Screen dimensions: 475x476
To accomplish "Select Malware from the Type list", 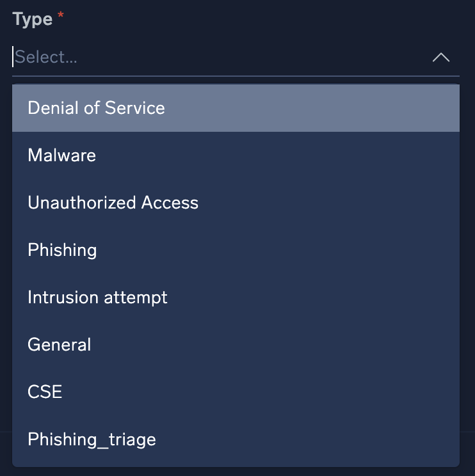I will coord(236,155).
